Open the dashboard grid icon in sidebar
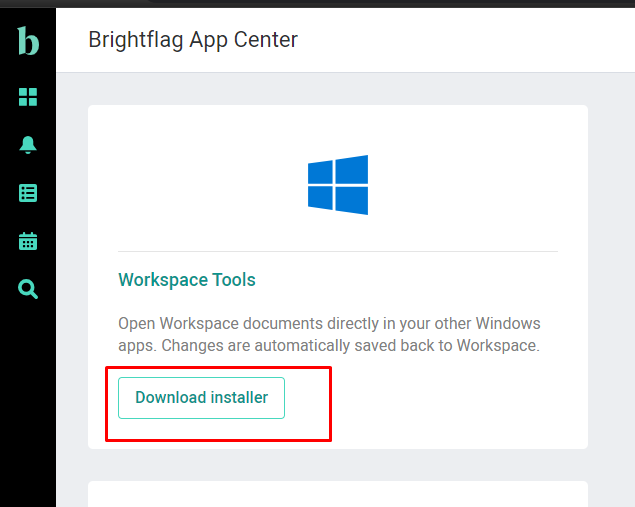Screen dimensions: 635x507 pyautogui.click(x=28, y=97)
